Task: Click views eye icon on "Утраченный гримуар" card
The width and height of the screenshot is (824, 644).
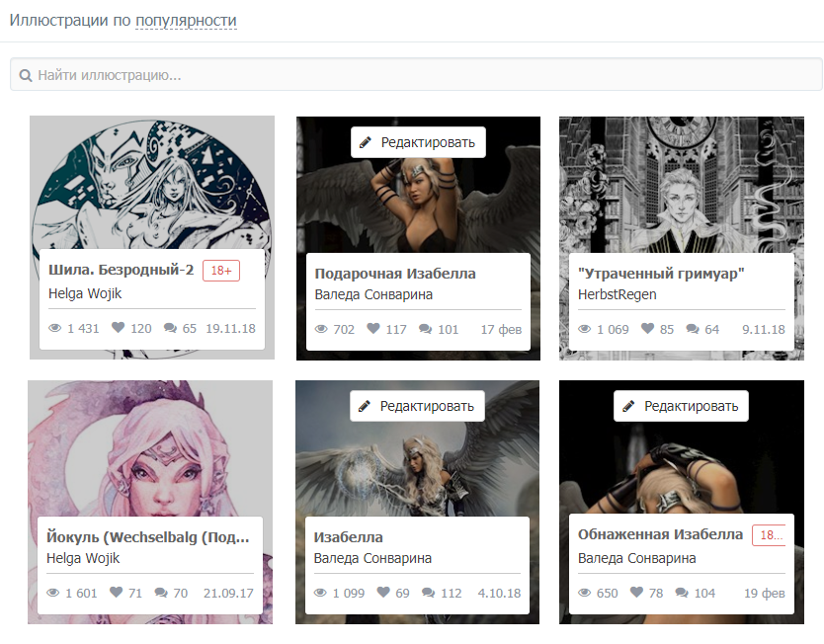Action: tap(584, 329)
